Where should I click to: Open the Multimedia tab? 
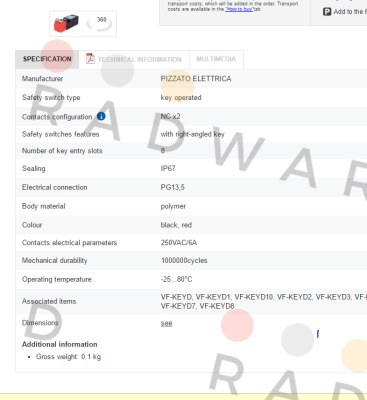[216, 59]
